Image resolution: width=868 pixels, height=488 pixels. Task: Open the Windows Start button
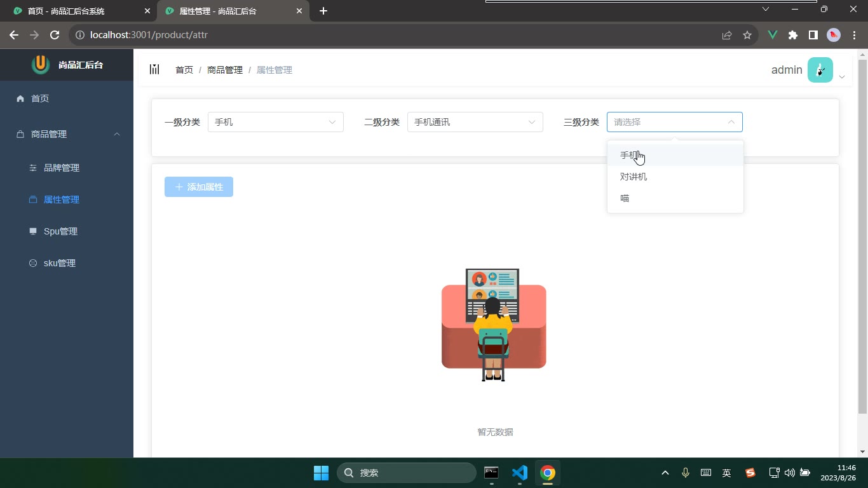click(x=321, y=473)
